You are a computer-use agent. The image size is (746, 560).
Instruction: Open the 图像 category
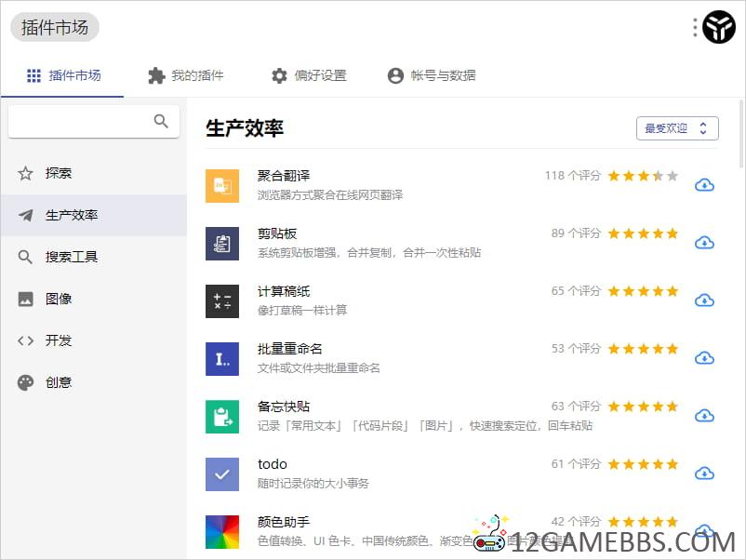(58, 299)
